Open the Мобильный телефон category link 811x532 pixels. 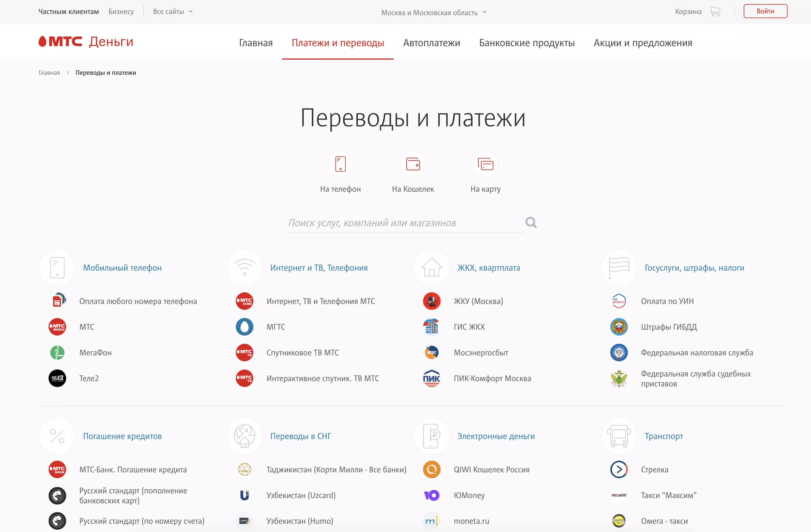tap(122, 268)
